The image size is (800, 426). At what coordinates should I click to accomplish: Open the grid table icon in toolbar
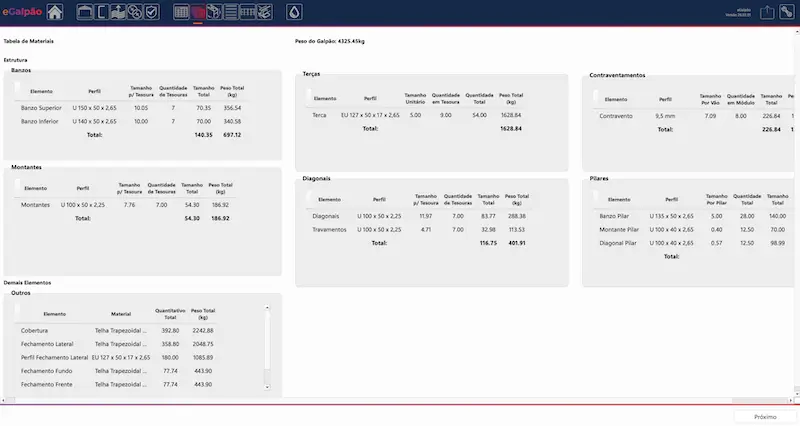tap(181, 12)
